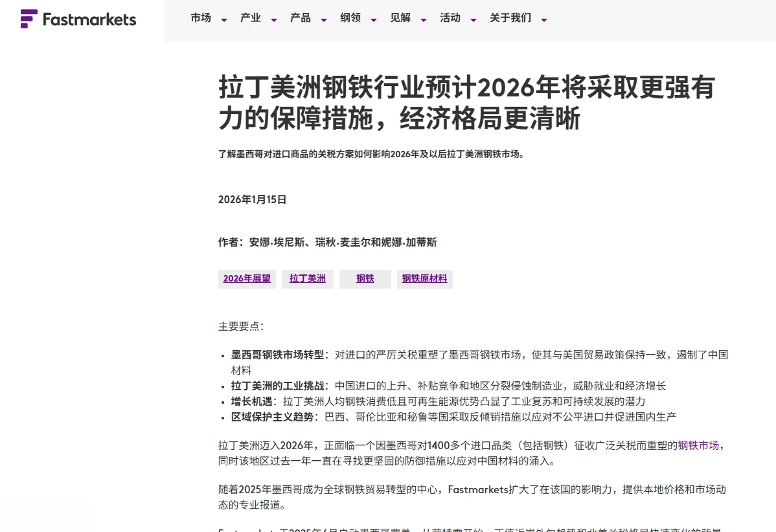Select the 市场 menu item
This screenshot has height=532, width=776.
click(200, 18)
